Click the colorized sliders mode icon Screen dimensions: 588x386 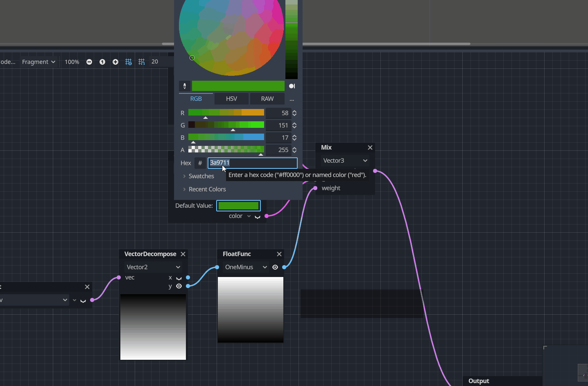click(x=292, y=86)
